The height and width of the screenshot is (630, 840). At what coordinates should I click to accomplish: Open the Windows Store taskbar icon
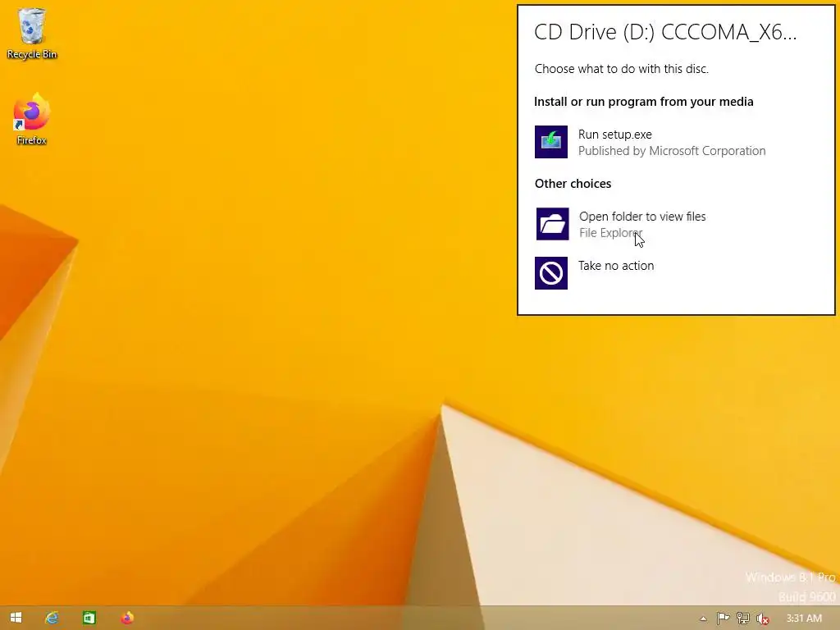point(89,618)
